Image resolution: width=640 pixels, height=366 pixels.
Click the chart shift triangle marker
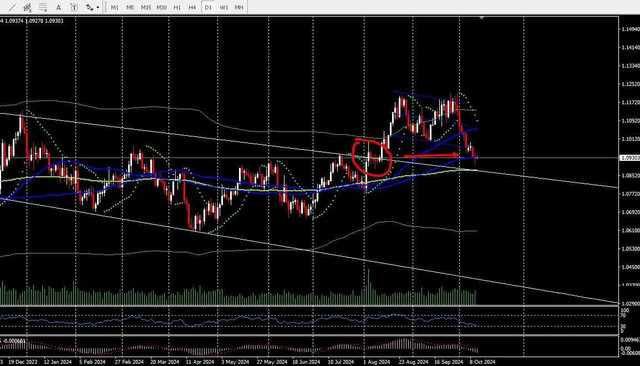click(x=482, y=18)
